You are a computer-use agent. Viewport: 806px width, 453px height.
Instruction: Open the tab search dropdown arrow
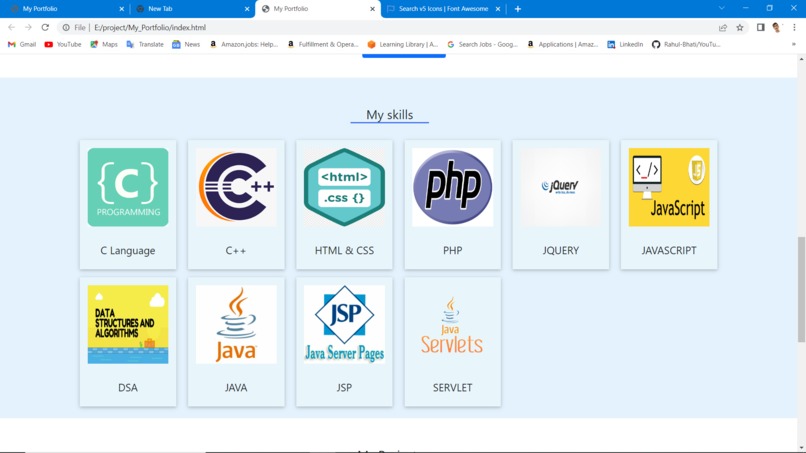722,8
